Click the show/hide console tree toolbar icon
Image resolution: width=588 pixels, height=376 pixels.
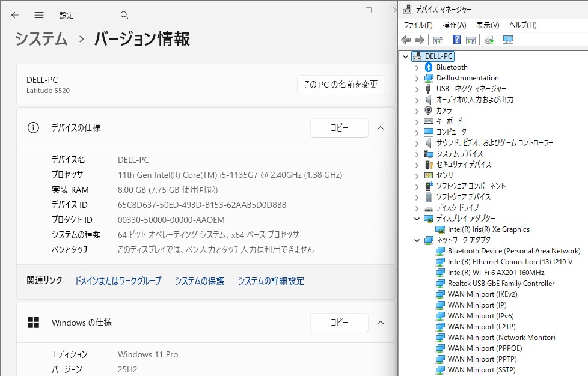438,40
